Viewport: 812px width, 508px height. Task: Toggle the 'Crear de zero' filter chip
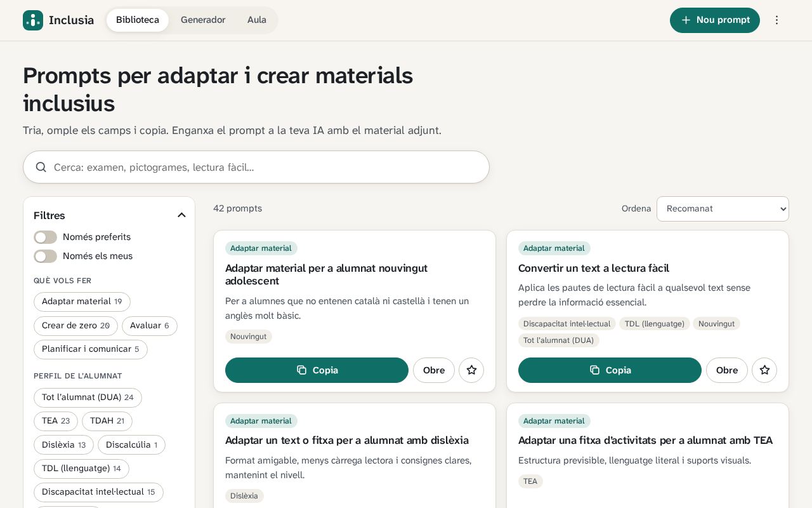click(75, 326)
